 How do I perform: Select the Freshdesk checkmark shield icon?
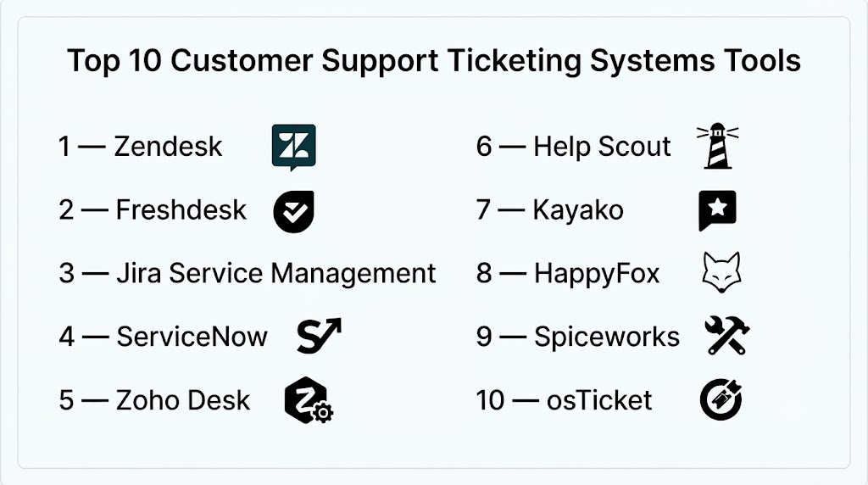click(x=294, y=211)
